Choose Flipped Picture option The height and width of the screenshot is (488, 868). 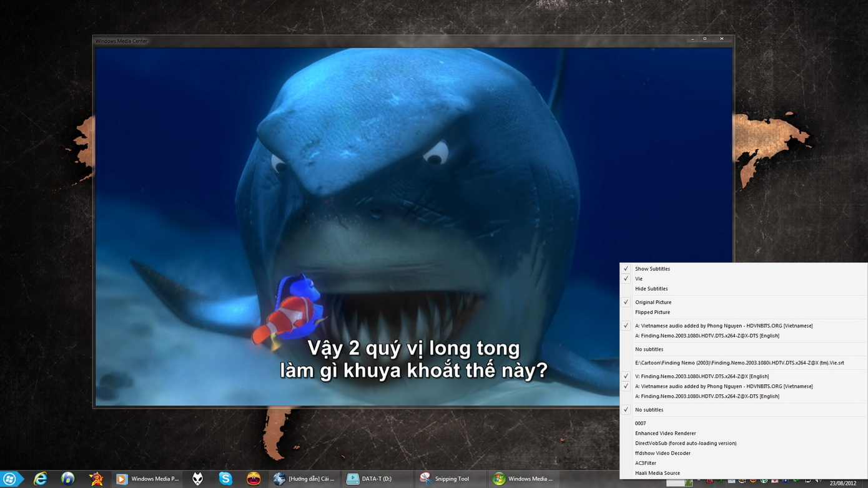tap(743, 312)
